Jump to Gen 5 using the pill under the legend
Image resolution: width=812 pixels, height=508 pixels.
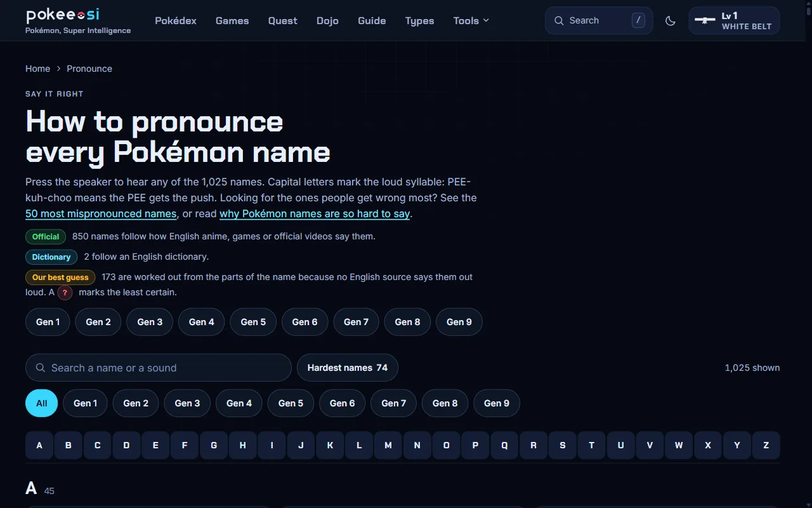pyautogui.click(x=253, y=322)
